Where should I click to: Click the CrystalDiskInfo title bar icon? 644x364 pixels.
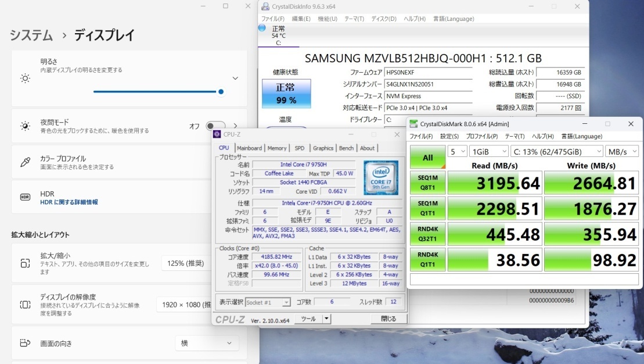265,6
